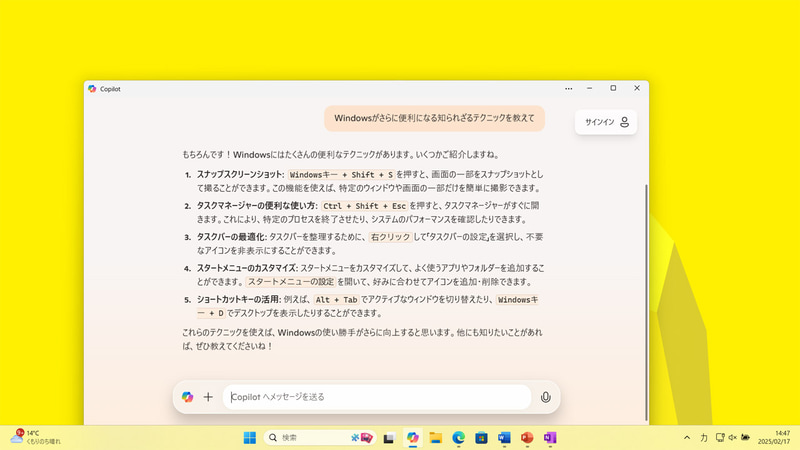
Task: Click the Copilot logo in the title bar
Action: click(x=92, y=89)
